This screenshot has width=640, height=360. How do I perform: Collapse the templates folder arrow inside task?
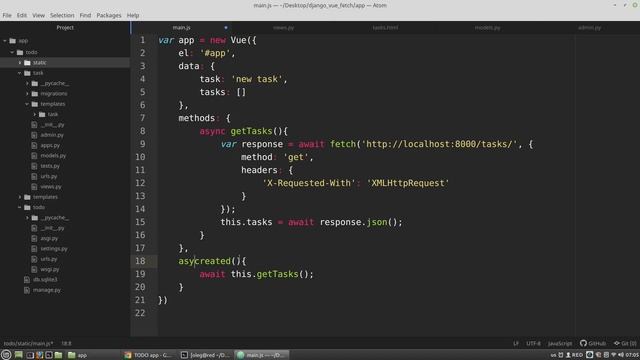27,104
